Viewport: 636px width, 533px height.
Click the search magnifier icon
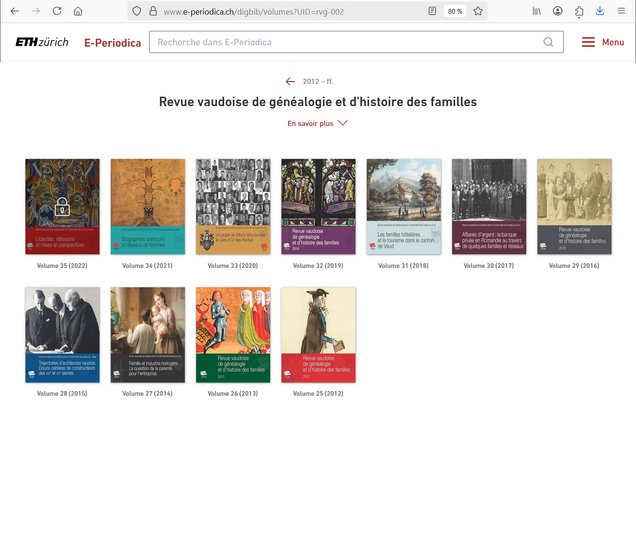tap(548, 42)
